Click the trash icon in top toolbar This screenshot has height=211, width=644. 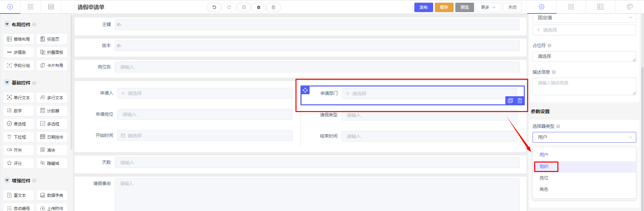[x=273, y=7]
